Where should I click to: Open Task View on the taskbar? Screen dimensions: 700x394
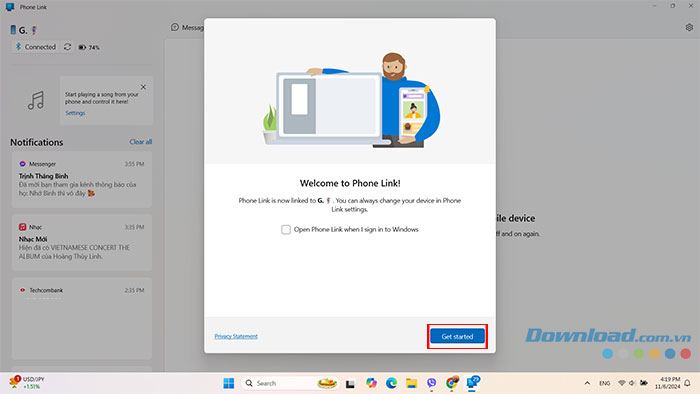point(350,383)
